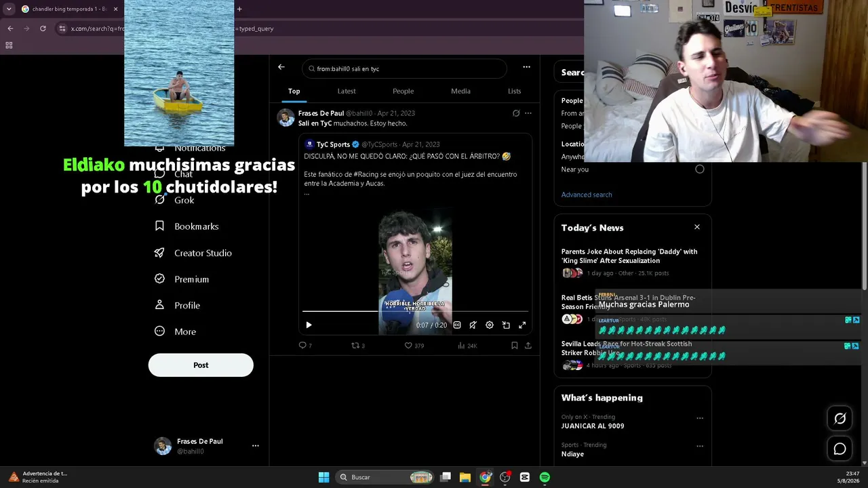
Task: Open Grok actions icon on the post
Action: 516,113
